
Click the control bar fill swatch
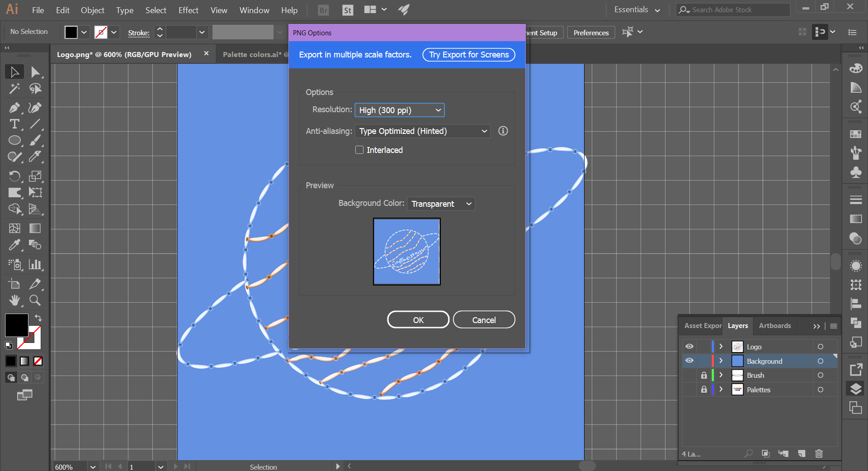pos(71,32)
